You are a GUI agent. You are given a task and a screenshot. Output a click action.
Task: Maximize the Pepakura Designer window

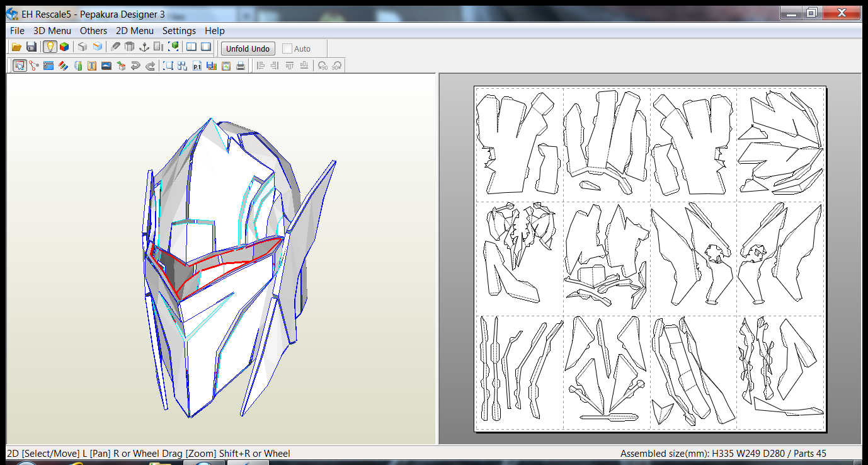(812, 12)
